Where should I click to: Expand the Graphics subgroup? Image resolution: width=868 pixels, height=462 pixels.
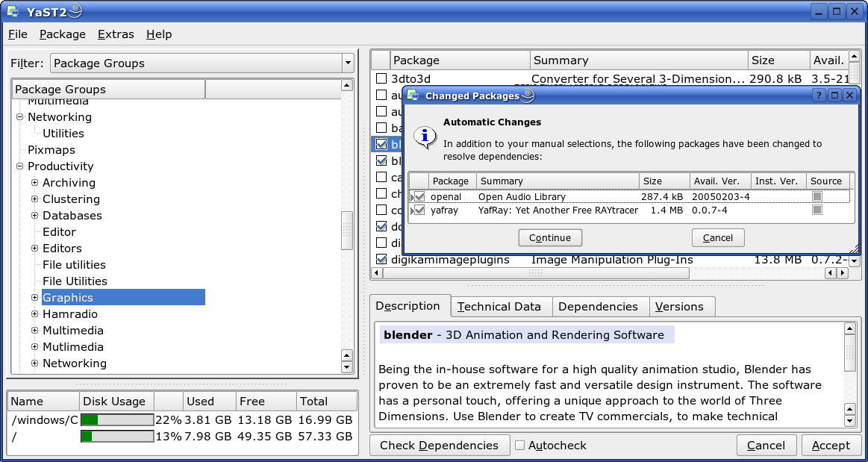pos(35,298)
